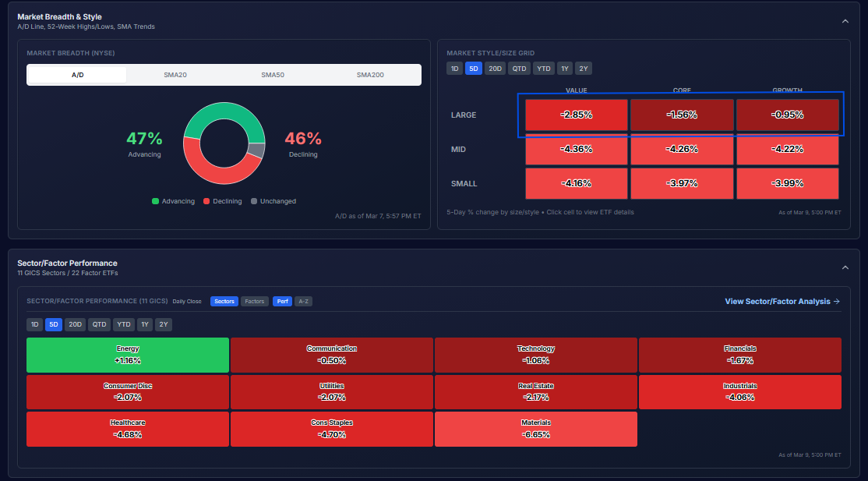
Task: Collapse the Sector/Factor Performance section
Action: (x=845, y=267)
